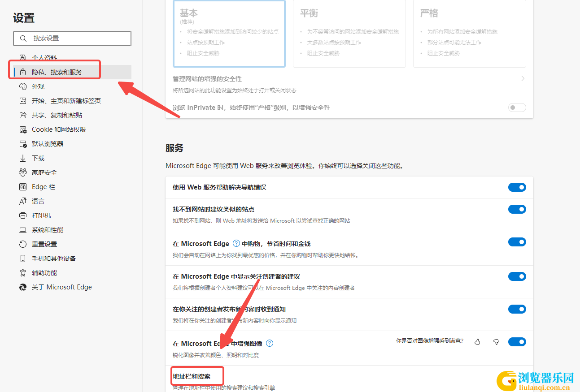The width and height of the screenshot is (580, 392).
Task: Open 地址栏和搜索 settings
Action: [192, 376]
